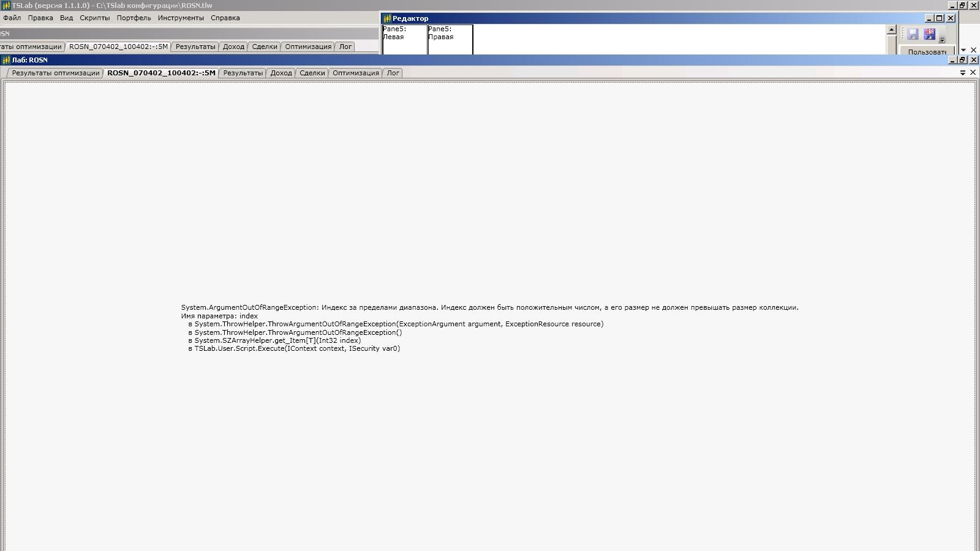Open the tab list dropdown in Лаб: ROSN
The width and height of the screenshot is (980, 551).
point(963,73)
